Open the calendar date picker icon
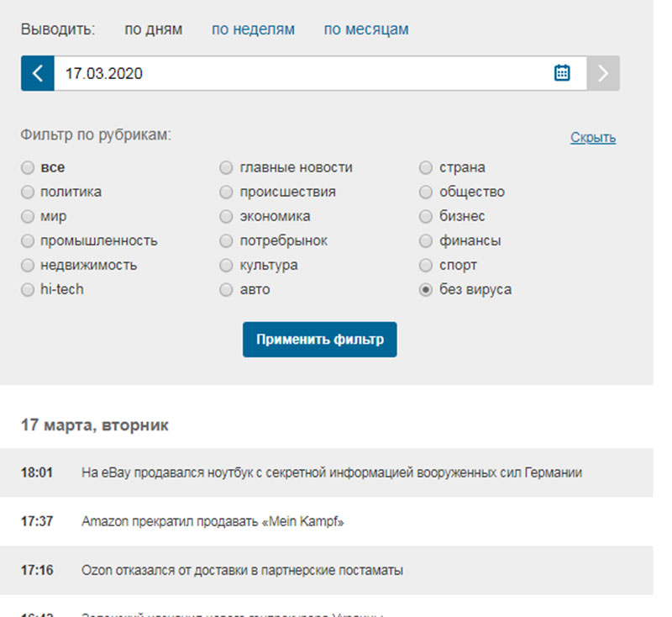The width and height of the screenshot is (672, 617). (562, 73)
